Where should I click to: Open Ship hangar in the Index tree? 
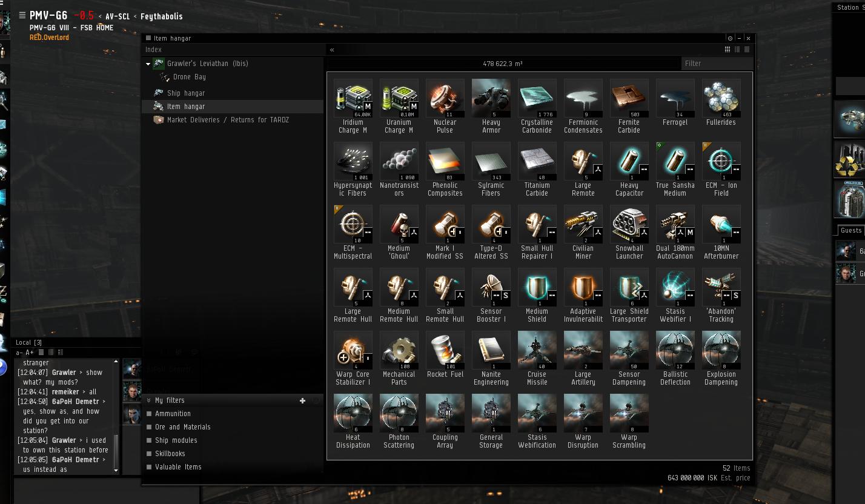click(x=185, y=93)
